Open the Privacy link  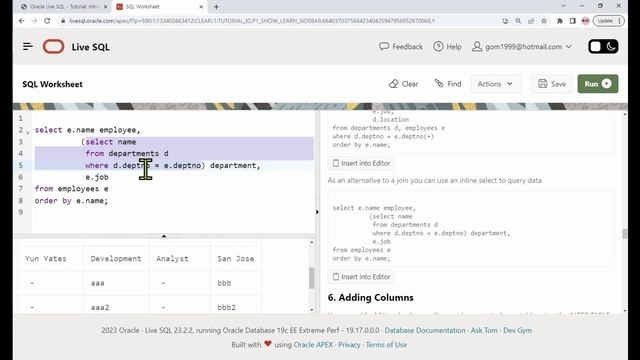(349, 344)
